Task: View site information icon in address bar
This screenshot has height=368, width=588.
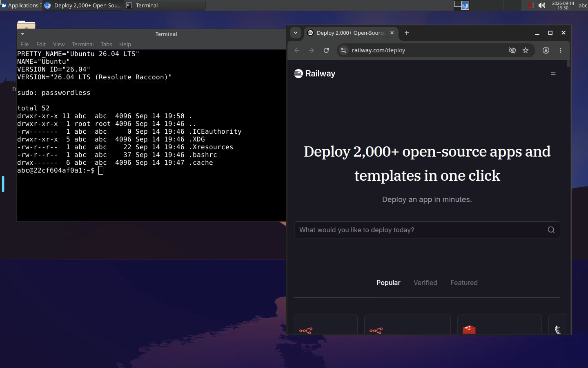Action: pos(344,50)
